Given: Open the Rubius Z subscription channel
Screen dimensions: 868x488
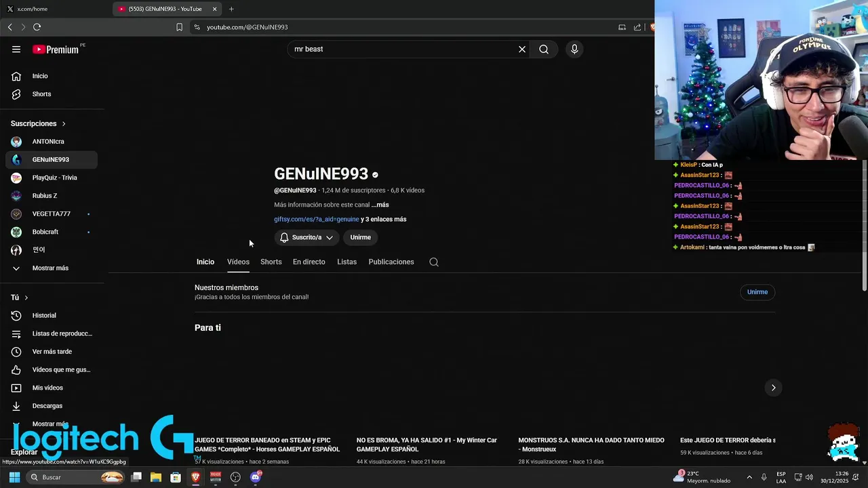Looking at the screenshot, I should tap(52, 196).
